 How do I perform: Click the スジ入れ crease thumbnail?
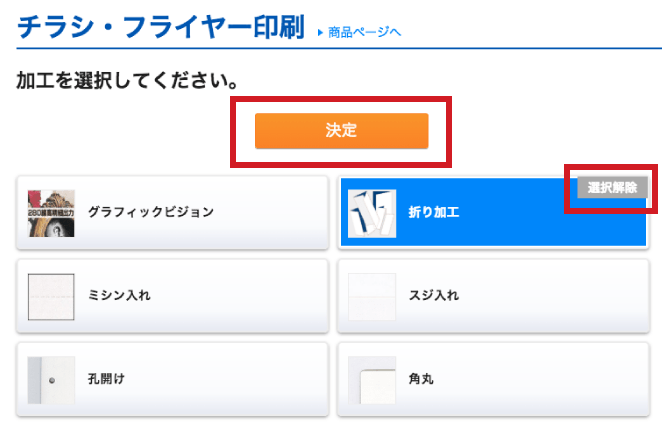[371, 295]
